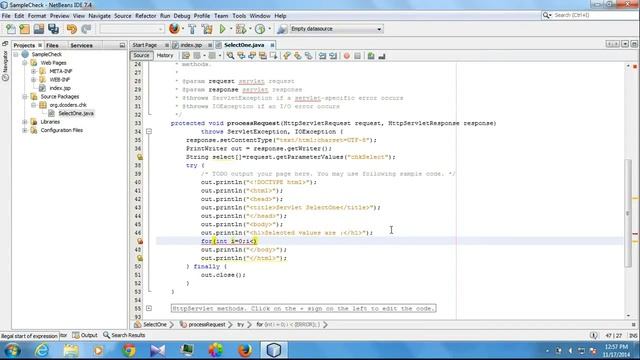Switch to the index.jsp editor tab
Screen dimensions: 640x360
click(x=191, y=45)
